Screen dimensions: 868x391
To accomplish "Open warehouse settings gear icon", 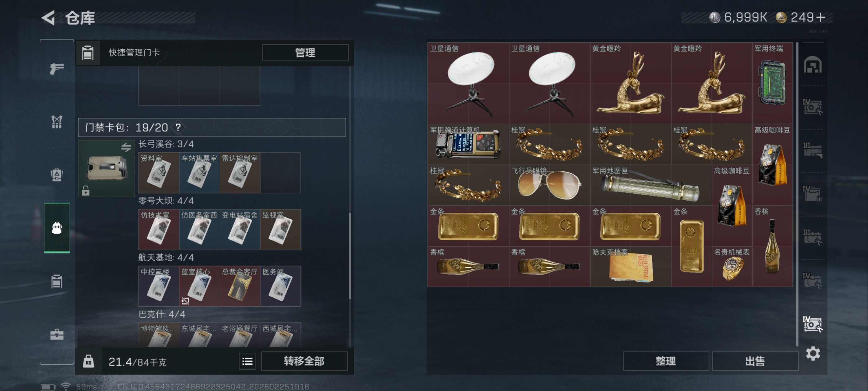I will 813,353.
